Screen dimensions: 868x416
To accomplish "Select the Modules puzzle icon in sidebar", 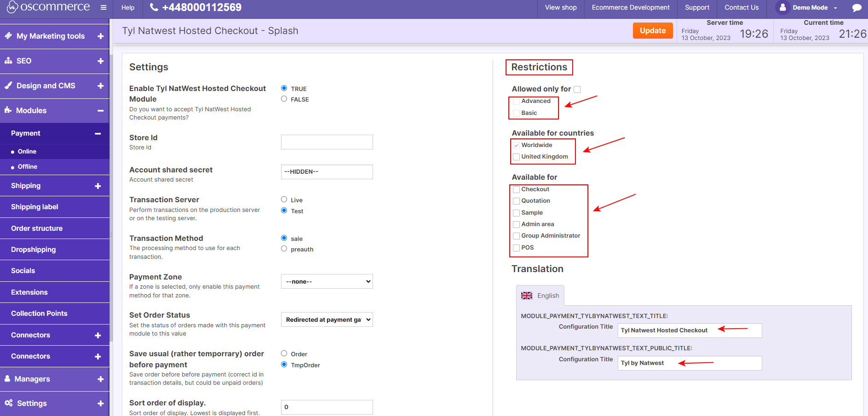I will (x=8, y=110).
